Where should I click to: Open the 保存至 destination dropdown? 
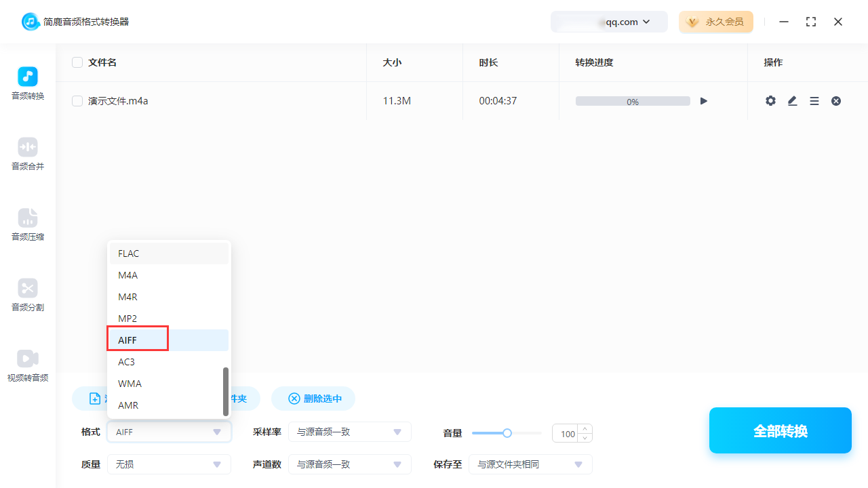pos(530,464)
